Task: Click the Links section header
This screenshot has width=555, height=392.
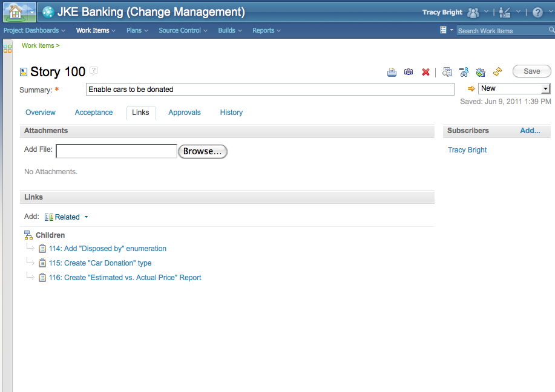Action: [227, 197]
